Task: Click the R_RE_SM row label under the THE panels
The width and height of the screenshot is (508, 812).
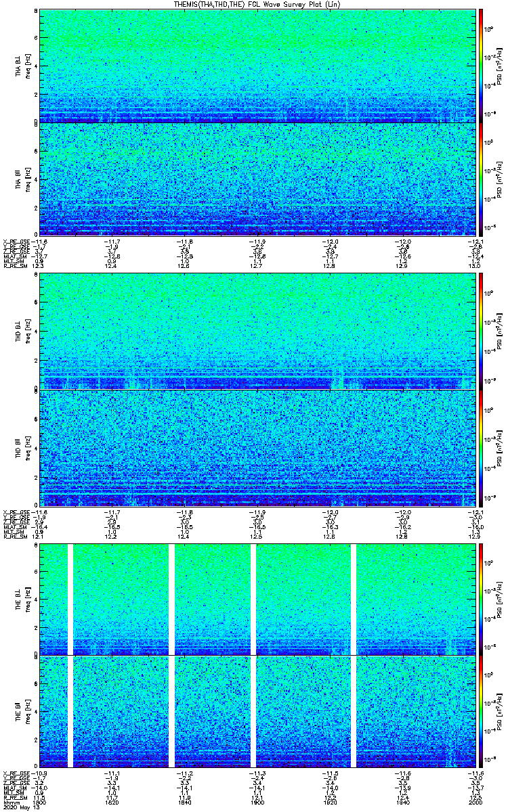Action: point(14,798)
